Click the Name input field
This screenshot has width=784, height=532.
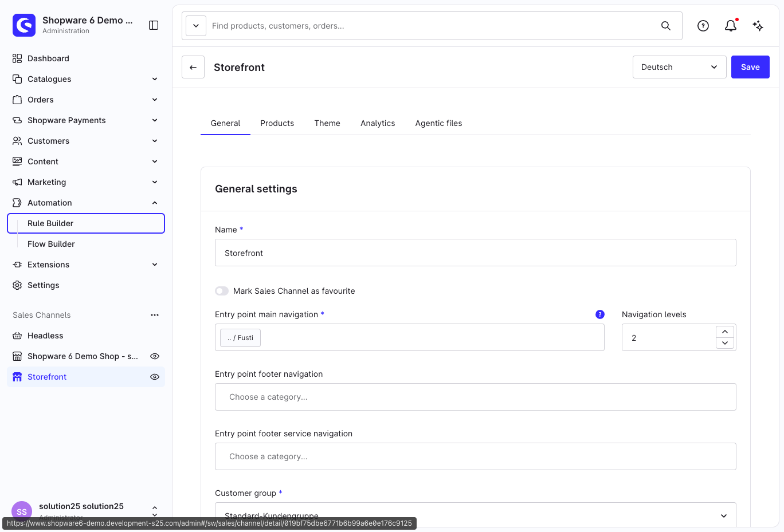tap(476, 253)
